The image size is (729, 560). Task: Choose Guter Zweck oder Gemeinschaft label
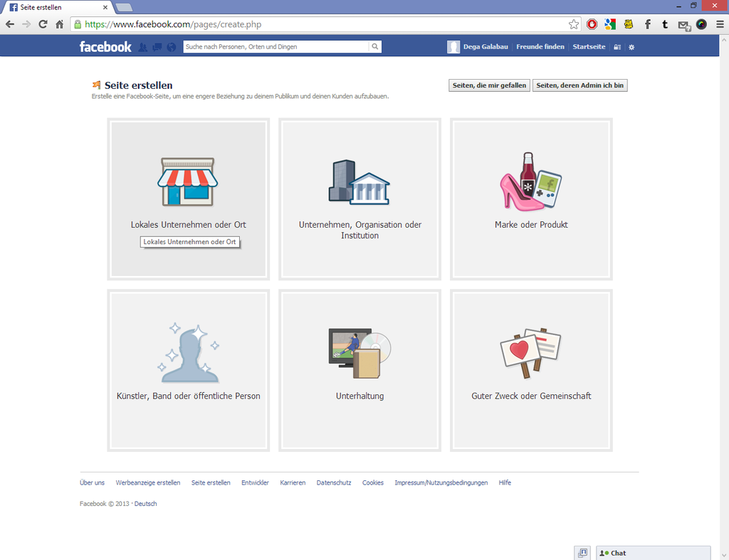coord(531,396)
